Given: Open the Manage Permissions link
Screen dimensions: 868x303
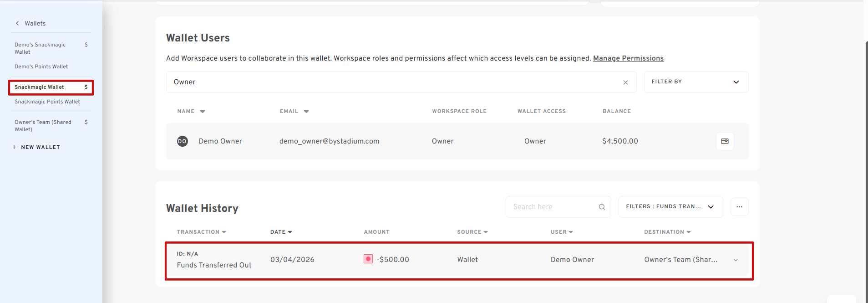Looking at the screenshot, I should [628, 58].
